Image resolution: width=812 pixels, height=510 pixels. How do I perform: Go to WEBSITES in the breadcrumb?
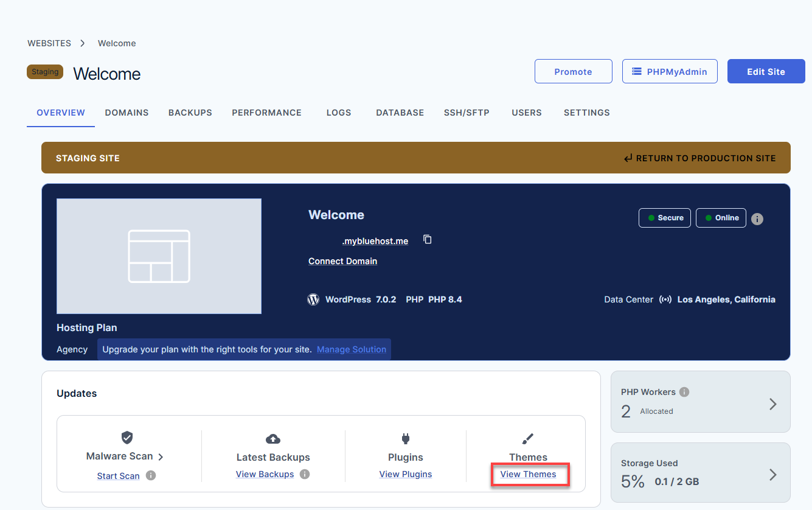[x=49, y=43]
